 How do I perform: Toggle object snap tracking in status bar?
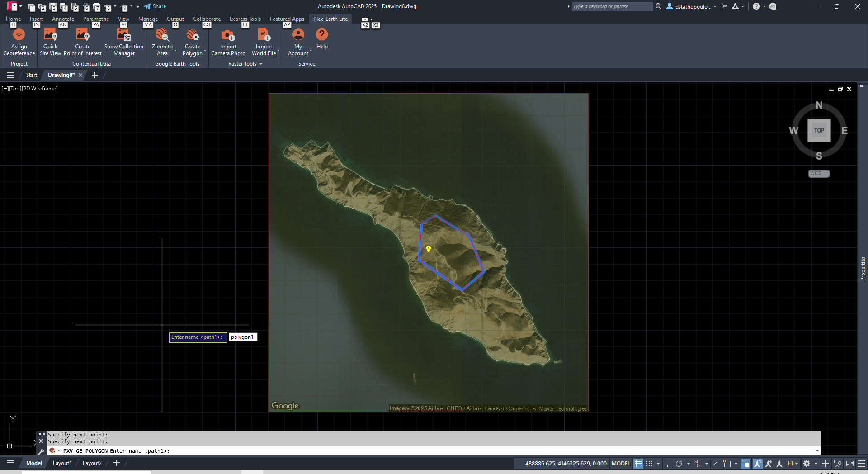point(716,464)
